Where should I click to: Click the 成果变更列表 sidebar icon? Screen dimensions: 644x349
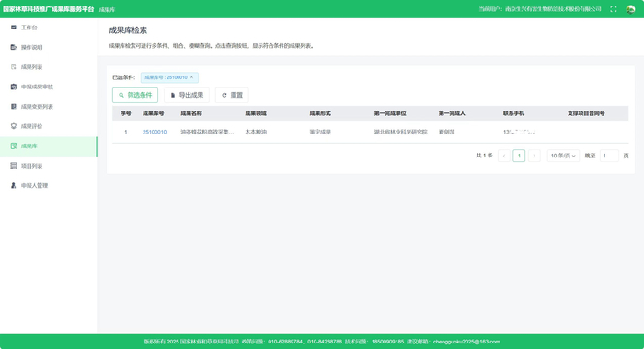click(14, 106)
